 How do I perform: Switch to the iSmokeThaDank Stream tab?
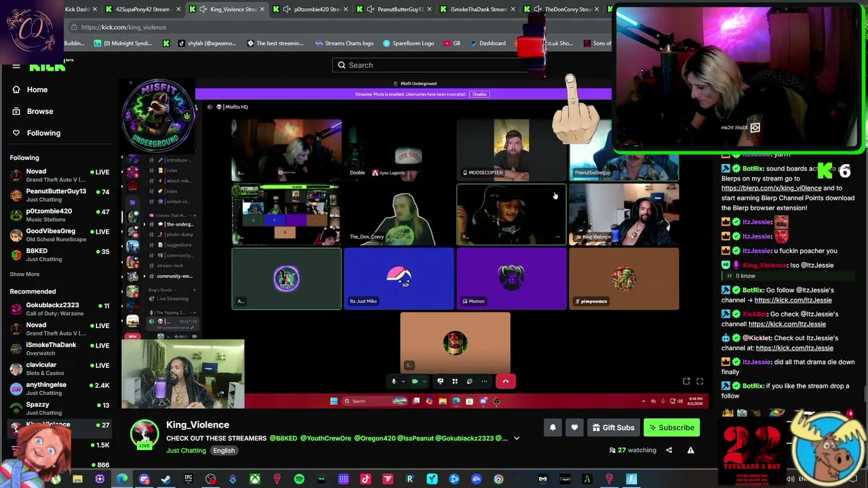tap(477, 9)
